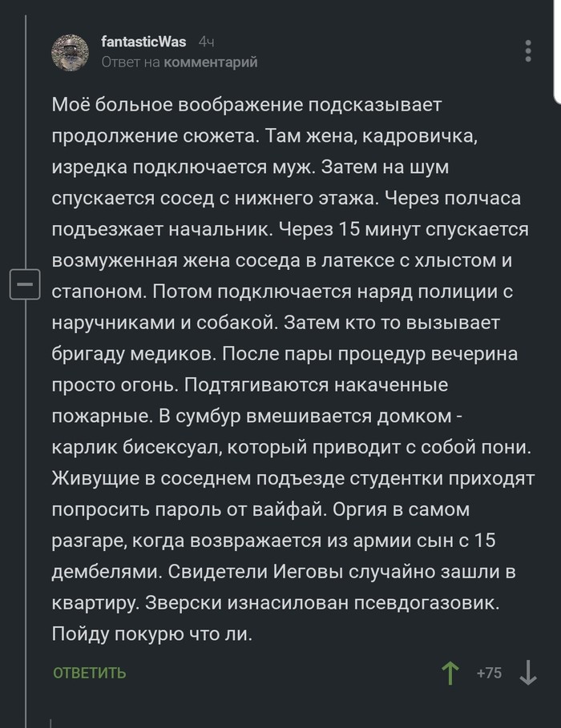Upvote the comment with green arrow
The height and width of the screenshot is (728, 561).
coord(450,673)
